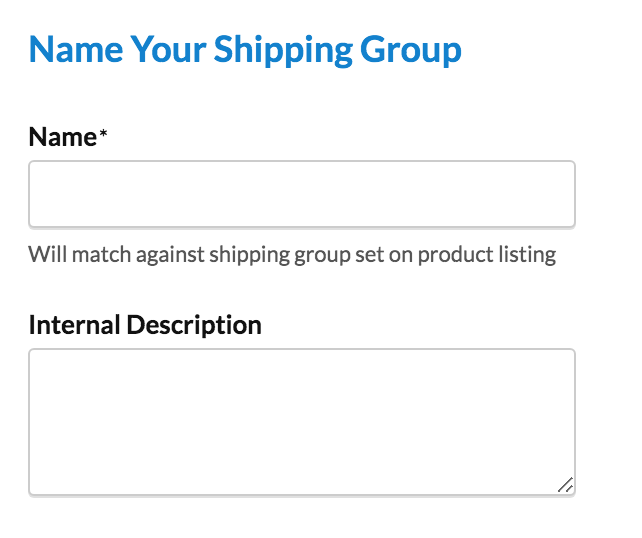This screenshot has height=538, width=642.
Task: Click inside the large description box
Action: pos(301,421)
